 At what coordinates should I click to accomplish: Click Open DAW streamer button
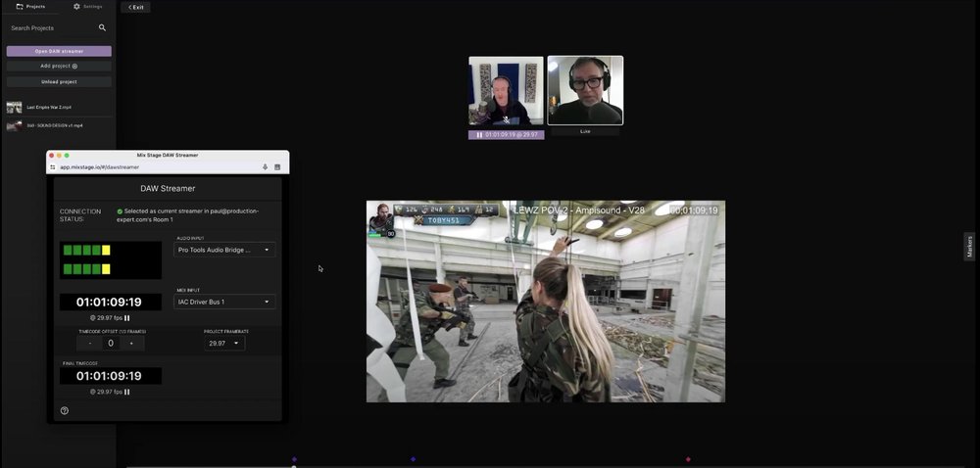(59, 51)
